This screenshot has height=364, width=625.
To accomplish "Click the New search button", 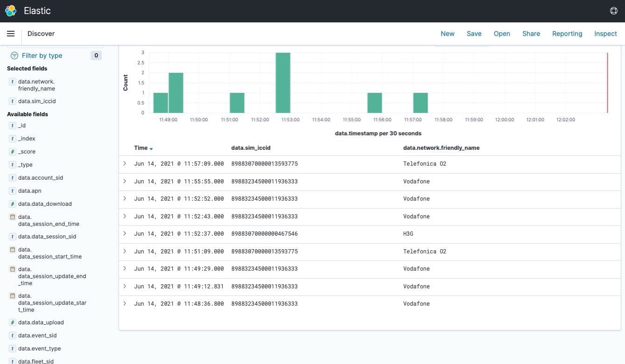I will [x=447, y=34].
